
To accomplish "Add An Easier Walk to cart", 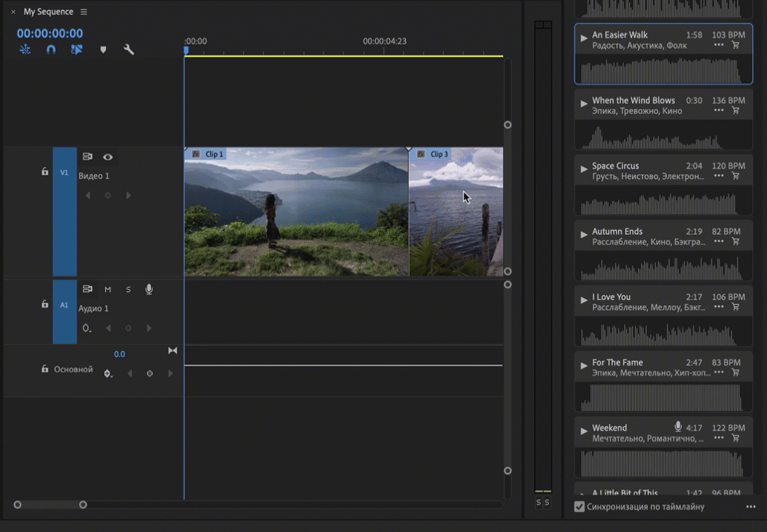I will [736, 45].
